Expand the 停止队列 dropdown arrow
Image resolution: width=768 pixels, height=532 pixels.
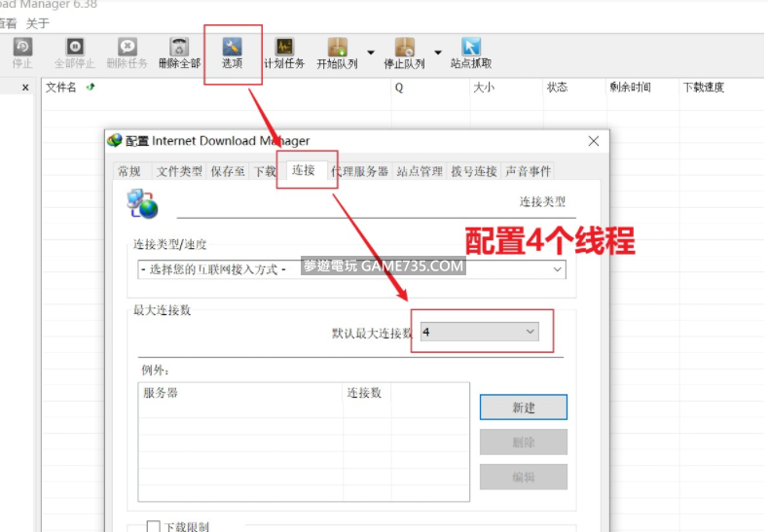tap(438, 53)
